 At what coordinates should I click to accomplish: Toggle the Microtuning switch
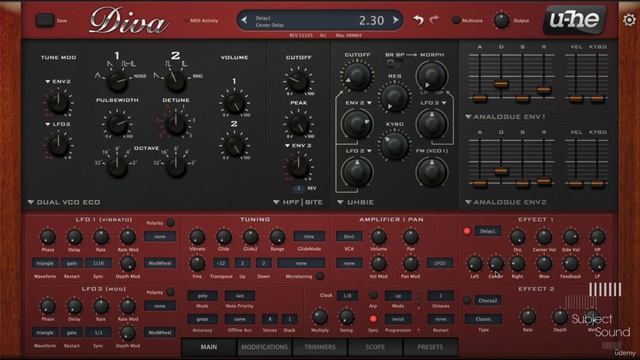[x=320, y=276]
